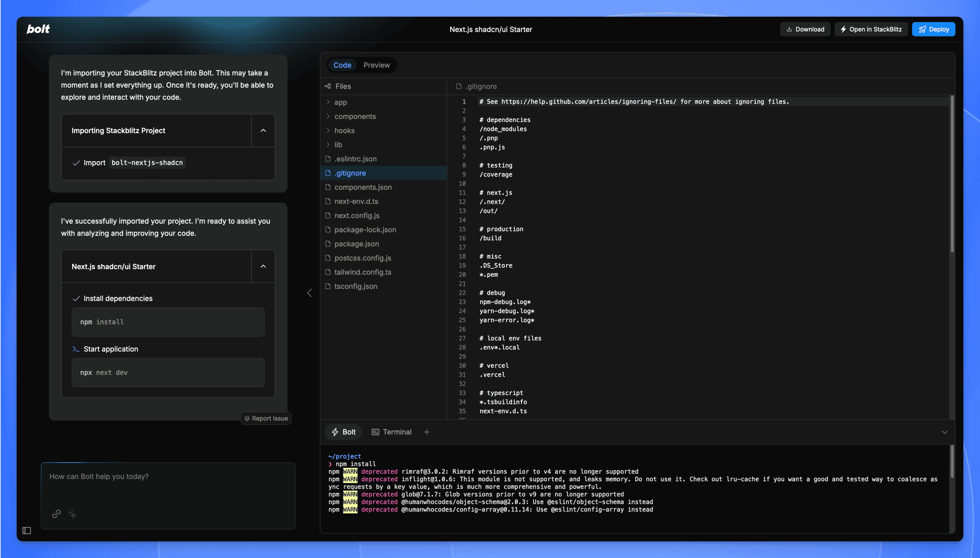This screenshot has height=558, width=980.
Task: Click the bolt logo
Action: coord(38,29)
